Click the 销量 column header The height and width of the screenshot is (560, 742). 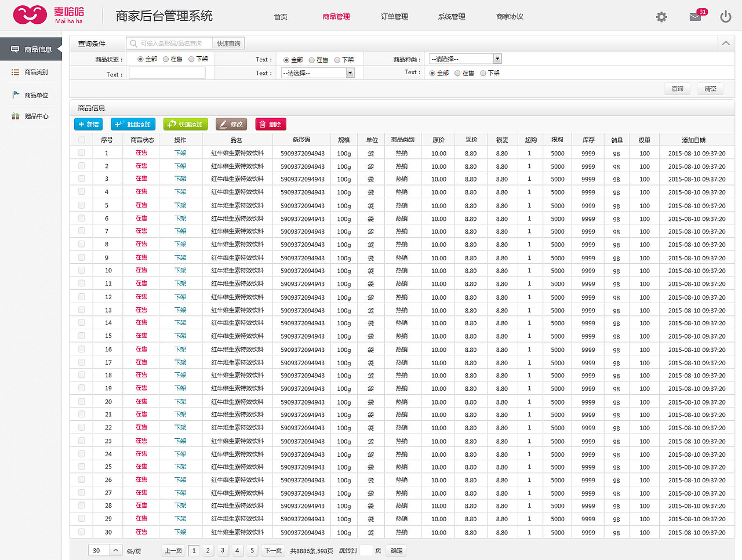click(617, 140)
